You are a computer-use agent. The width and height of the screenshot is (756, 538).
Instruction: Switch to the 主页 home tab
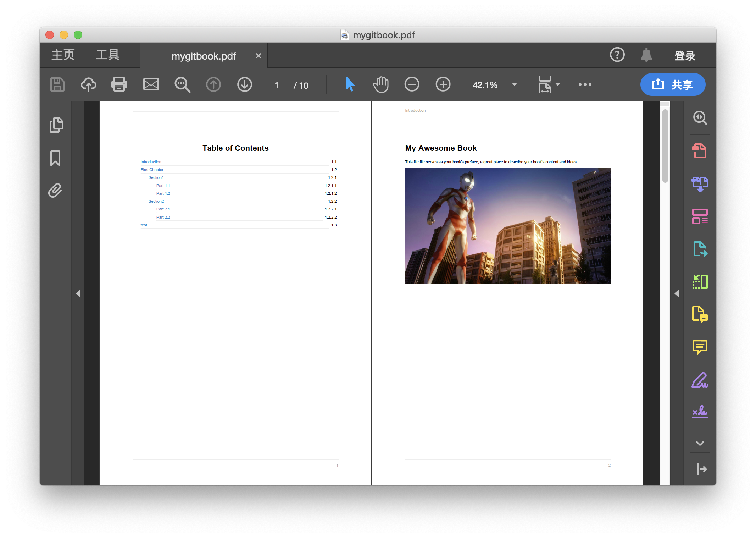63,55
